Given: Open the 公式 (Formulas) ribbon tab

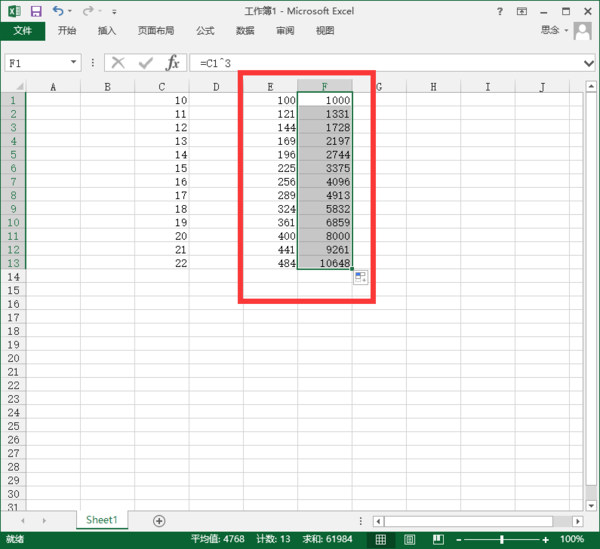Looking at the screenshot, I should coord(205,30).
